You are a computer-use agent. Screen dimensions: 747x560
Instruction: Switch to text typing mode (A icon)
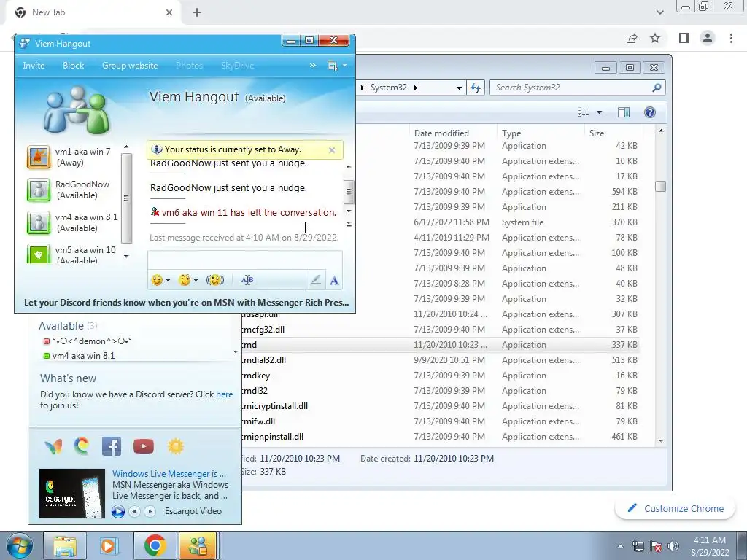coord(334,281)
